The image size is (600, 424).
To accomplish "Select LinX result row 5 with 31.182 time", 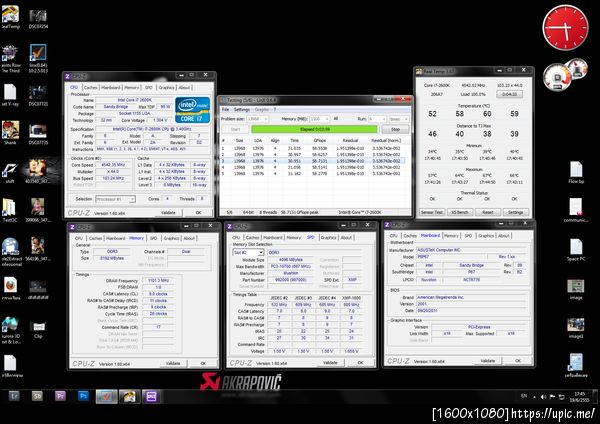I will click(313, 174).
